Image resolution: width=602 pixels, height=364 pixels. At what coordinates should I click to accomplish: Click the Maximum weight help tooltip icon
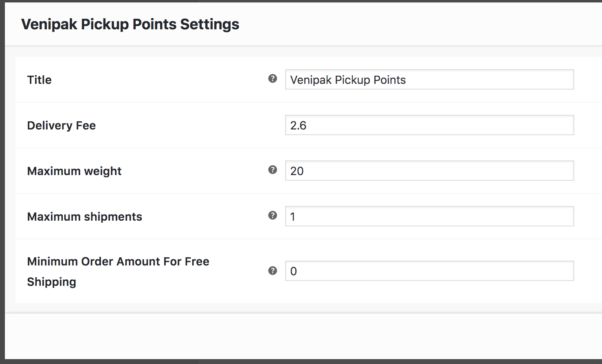click(x=272, y=170)
